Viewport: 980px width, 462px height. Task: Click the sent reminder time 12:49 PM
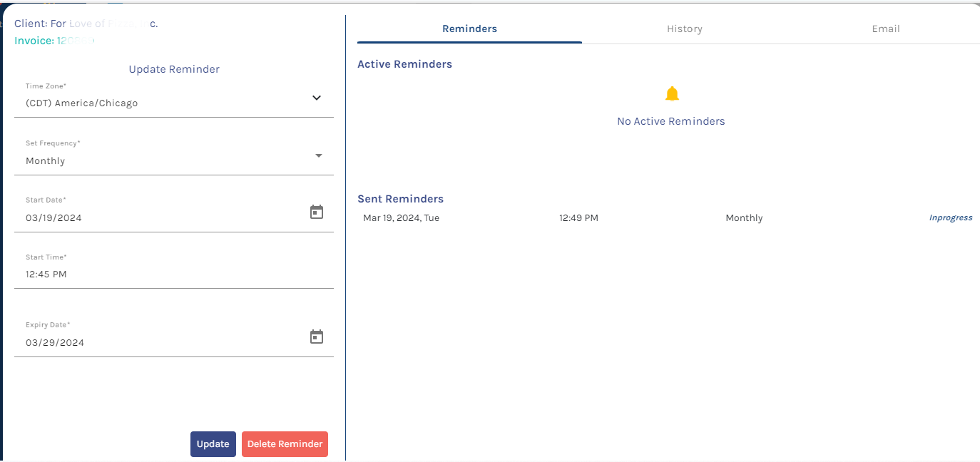[578, 218]
